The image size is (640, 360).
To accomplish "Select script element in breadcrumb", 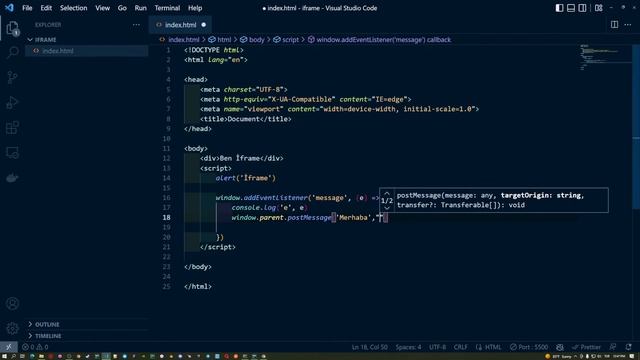I will coord(286,40).
